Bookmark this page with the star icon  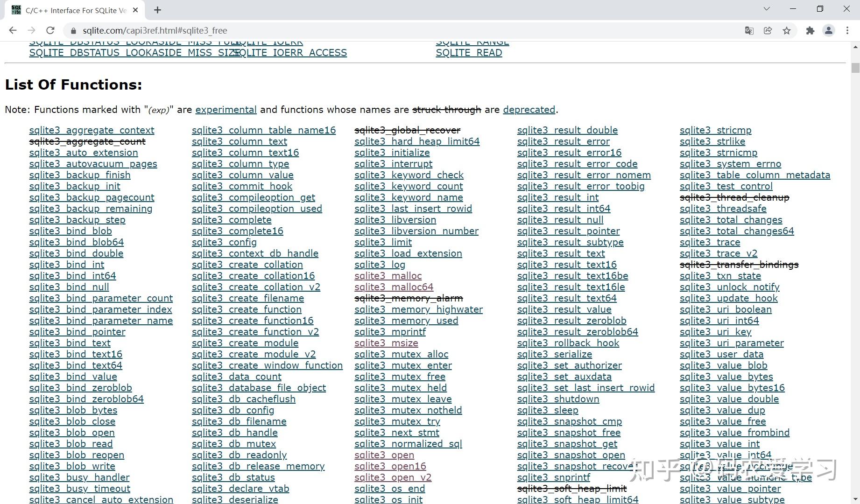(x=787, y=30)
